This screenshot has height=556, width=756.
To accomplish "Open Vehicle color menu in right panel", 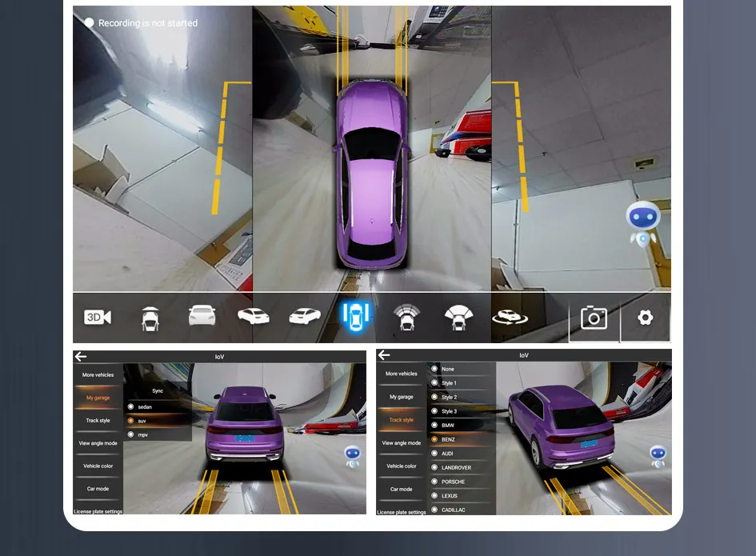I will pos(401,466).
